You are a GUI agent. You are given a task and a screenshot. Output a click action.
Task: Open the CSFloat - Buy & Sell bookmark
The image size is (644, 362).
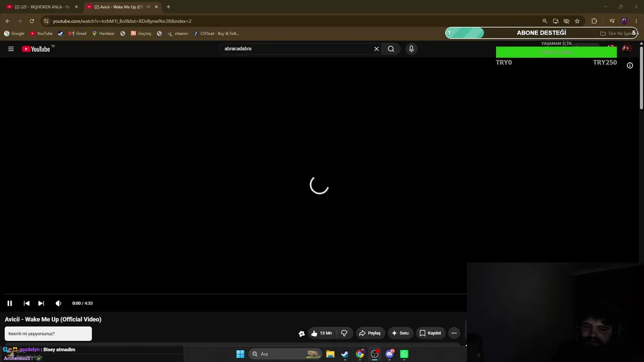pyautogui.click(x=216, y=34)
